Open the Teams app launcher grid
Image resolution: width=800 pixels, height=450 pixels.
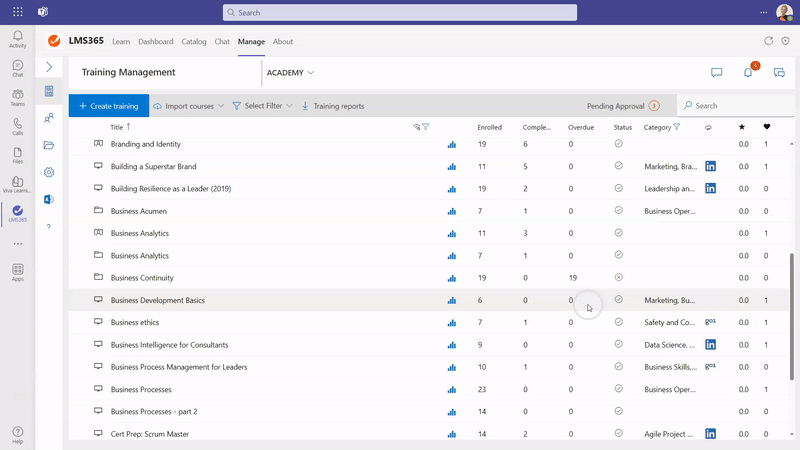[18, 12]
